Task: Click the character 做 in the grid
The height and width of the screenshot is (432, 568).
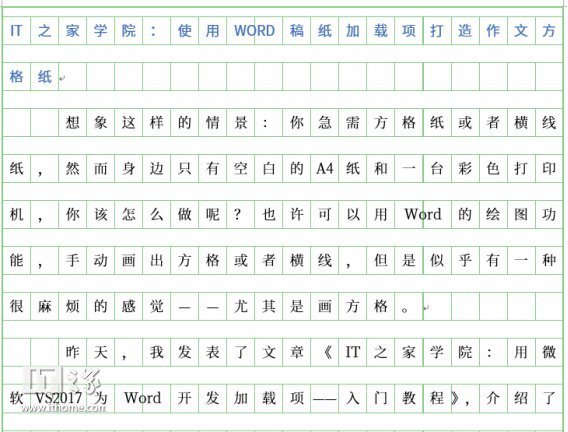Action: coord(184,214)
